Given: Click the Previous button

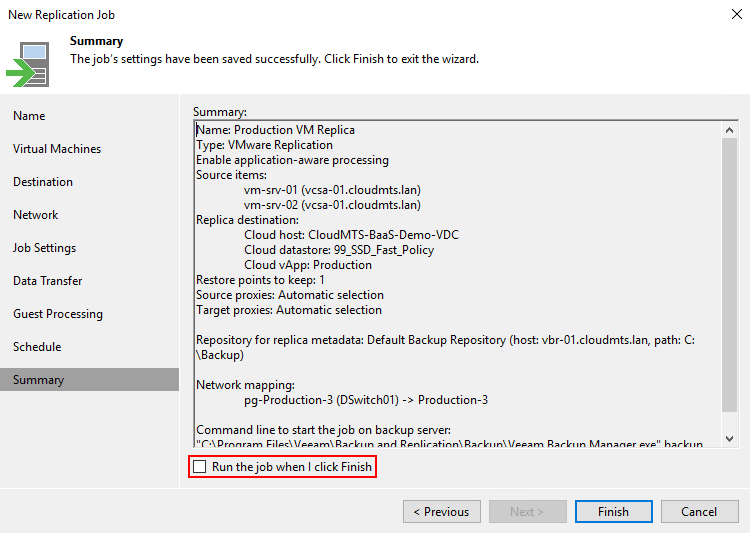Looking at the screenshot, I should click(442, 512).
